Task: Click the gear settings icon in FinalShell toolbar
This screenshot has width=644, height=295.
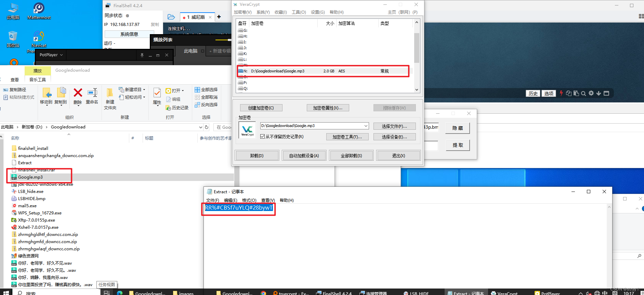Action: pos(591,93)
